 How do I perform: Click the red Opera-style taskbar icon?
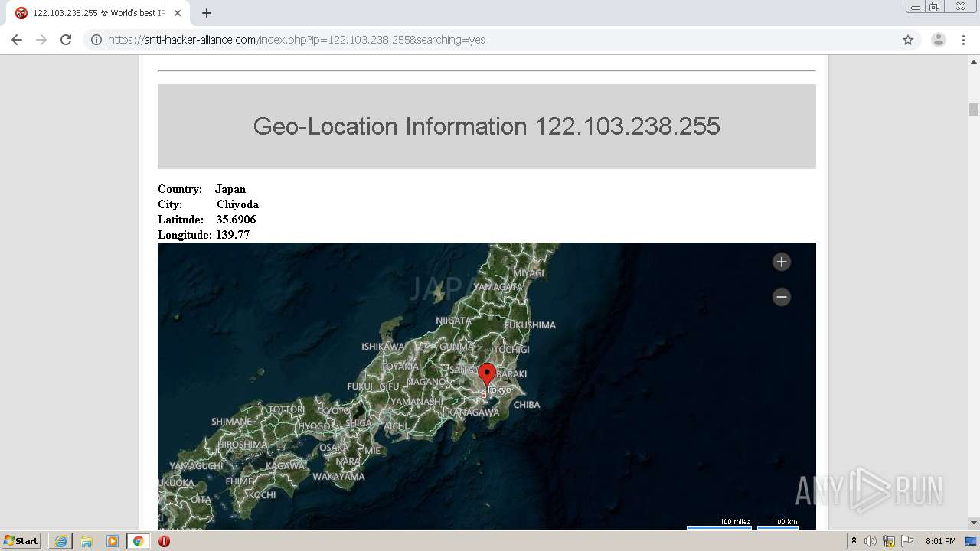[164, 541]
